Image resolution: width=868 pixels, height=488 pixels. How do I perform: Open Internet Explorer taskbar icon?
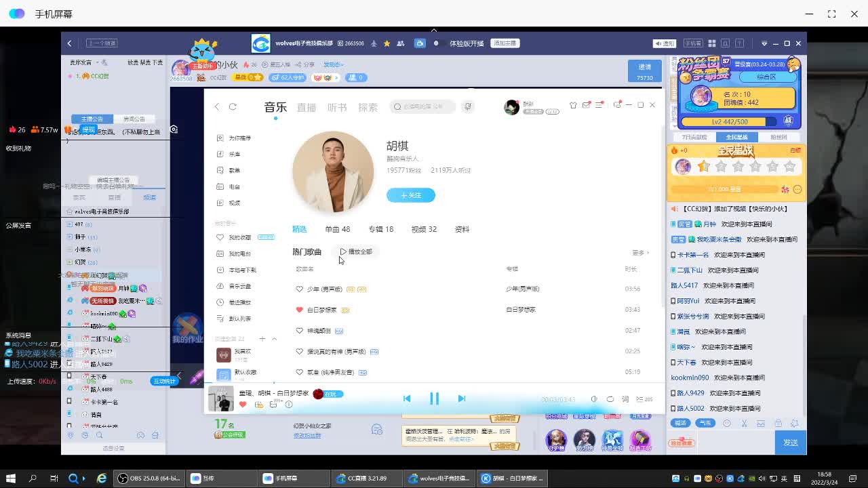(x=102, y=479)
